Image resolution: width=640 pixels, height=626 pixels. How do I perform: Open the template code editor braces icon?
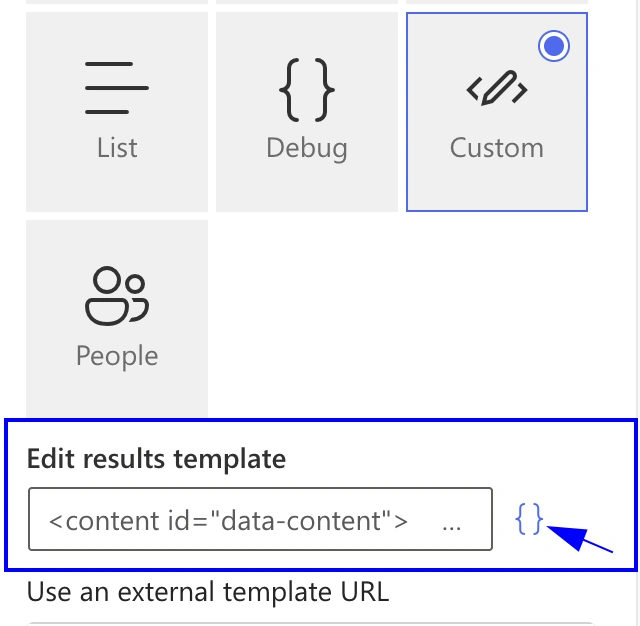pyautogui.click(x=529, y=519)
